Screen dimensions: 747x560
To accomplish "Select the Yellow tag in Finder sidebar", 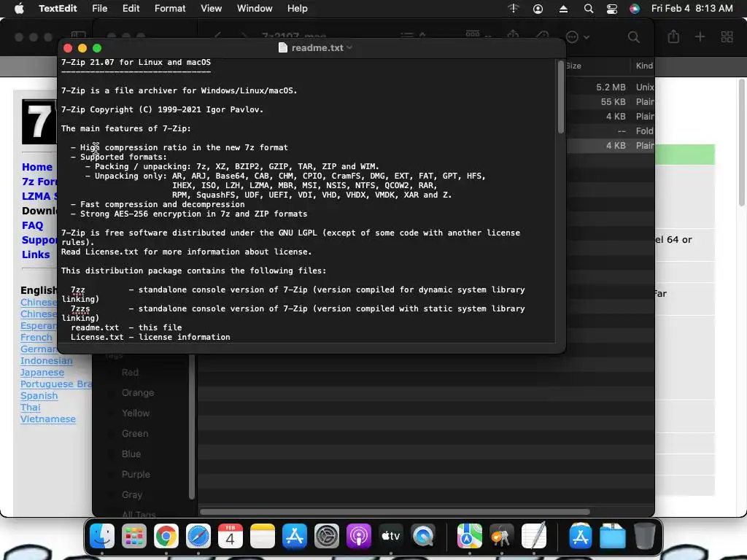I will (x=135, y=413).
